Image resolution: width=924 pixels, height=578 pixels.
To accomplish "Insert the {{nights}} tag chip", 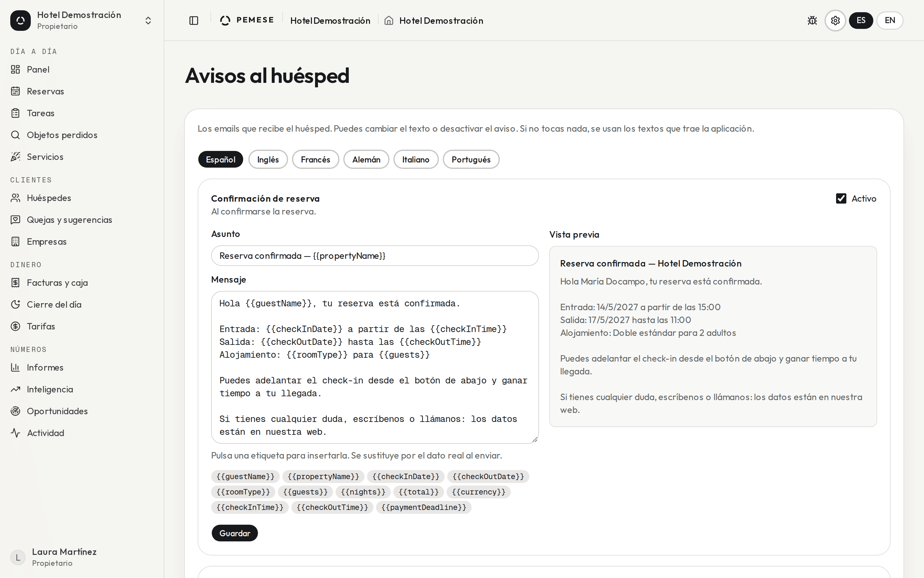I will coord(363,492).
